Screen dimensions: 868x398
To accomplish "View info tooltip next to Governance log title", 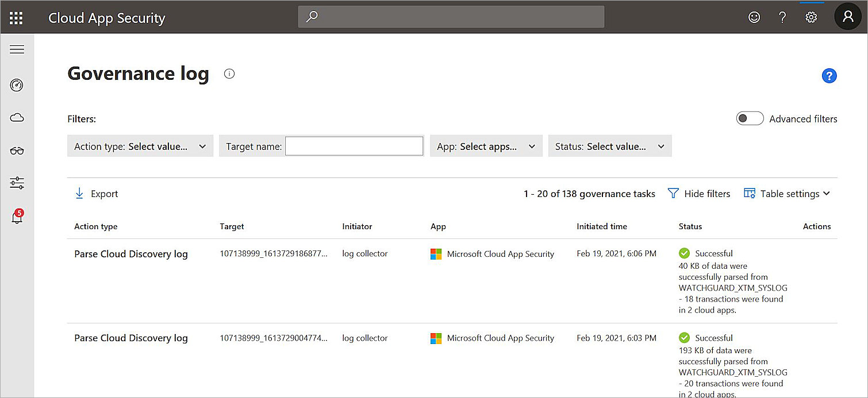I will 229,74.
